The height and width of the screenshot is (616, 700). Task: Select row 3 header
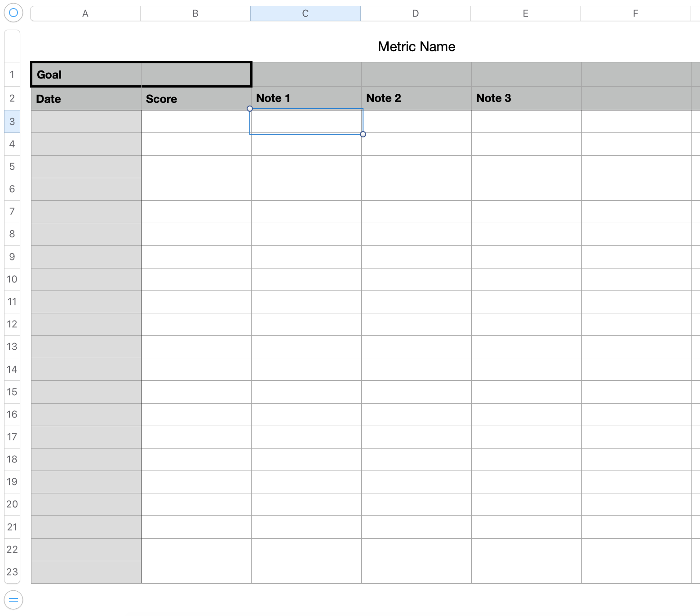[12, 122]
